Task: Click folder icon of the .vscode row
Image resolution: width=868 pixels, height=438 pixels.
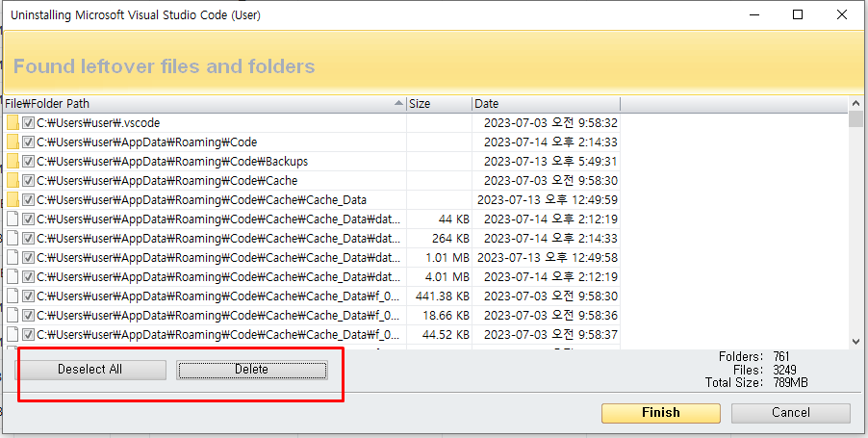Action: (13, 123)
